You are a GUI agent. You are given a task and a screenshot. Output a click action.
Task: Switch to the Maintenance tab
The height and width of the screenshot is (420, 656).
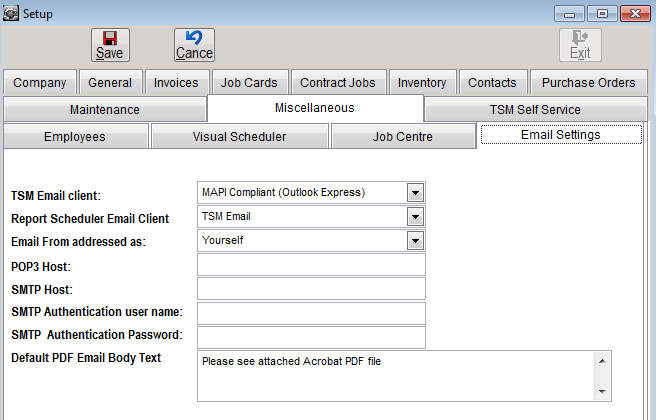tap(105, 110)
